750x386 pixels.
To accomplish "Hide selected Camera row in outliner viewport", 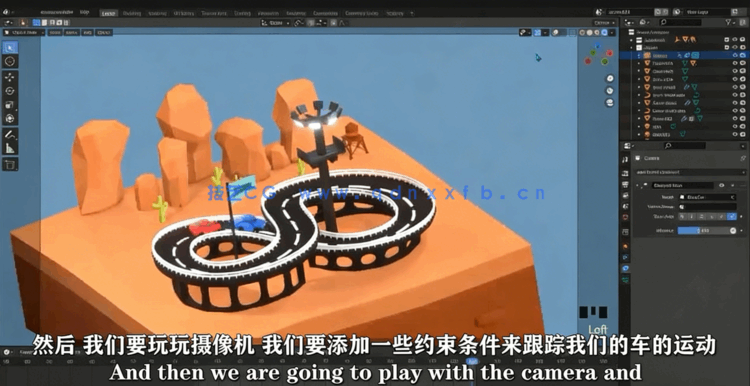I will pos(735,55).
